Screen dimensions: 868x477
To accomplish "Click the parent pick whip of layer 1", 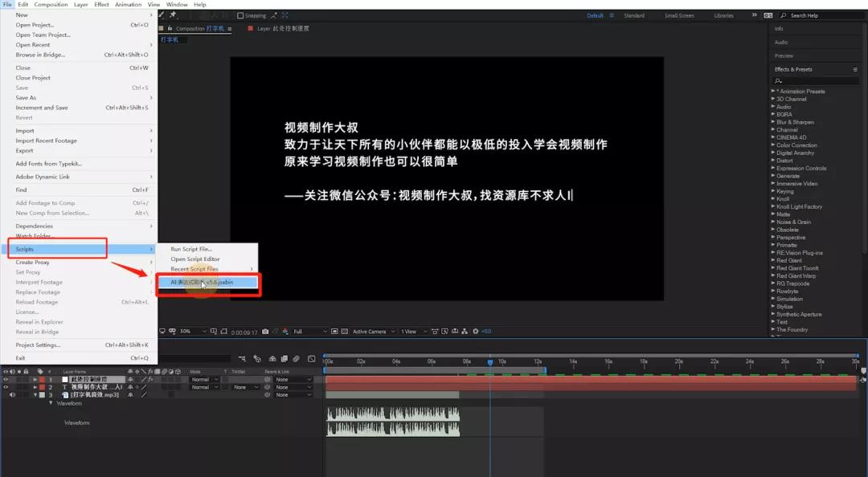I will tap(268, 380).
